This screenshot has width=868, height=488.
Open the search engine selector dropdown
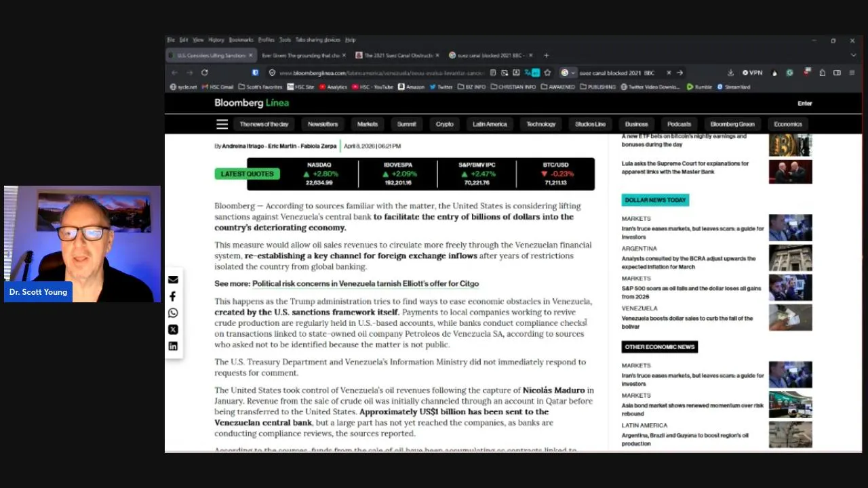coord(568,73)
